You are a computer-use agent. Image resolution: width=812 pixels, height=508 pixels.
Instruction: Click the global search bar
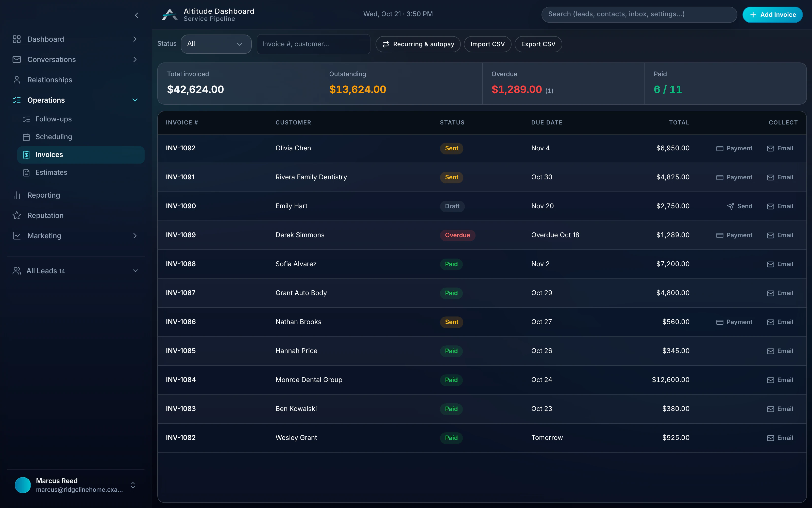click(x=639, y=14)
